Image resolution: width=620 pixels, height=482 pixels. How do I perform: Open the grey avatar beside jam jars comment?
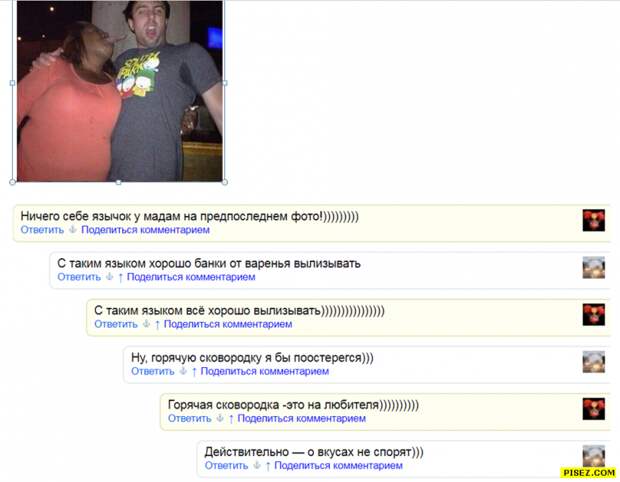coord(594,267)
